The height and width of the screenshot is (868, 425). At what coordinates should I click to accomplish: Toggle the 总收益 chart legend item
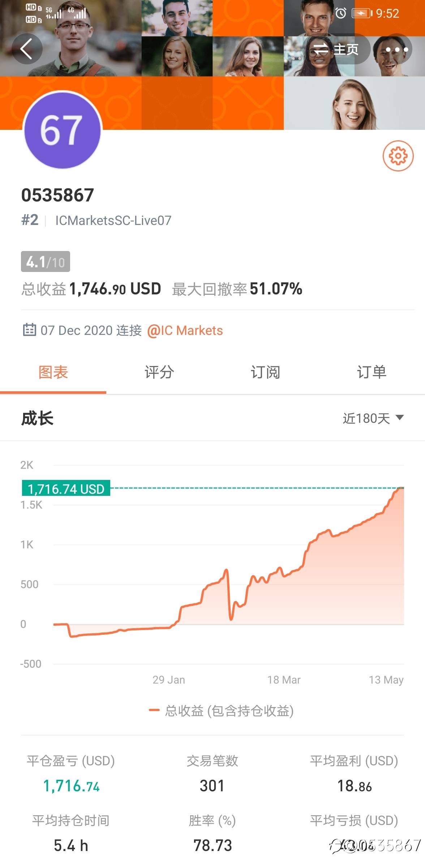pyautogui.click(x=221, y=711)
